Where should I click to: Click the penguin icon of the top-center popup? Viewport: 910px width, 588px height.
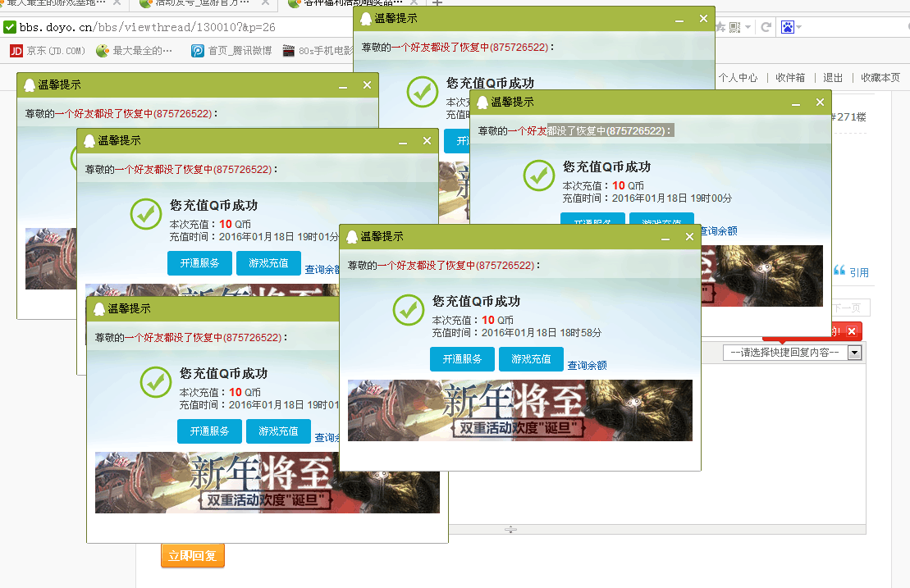(366, 19)
